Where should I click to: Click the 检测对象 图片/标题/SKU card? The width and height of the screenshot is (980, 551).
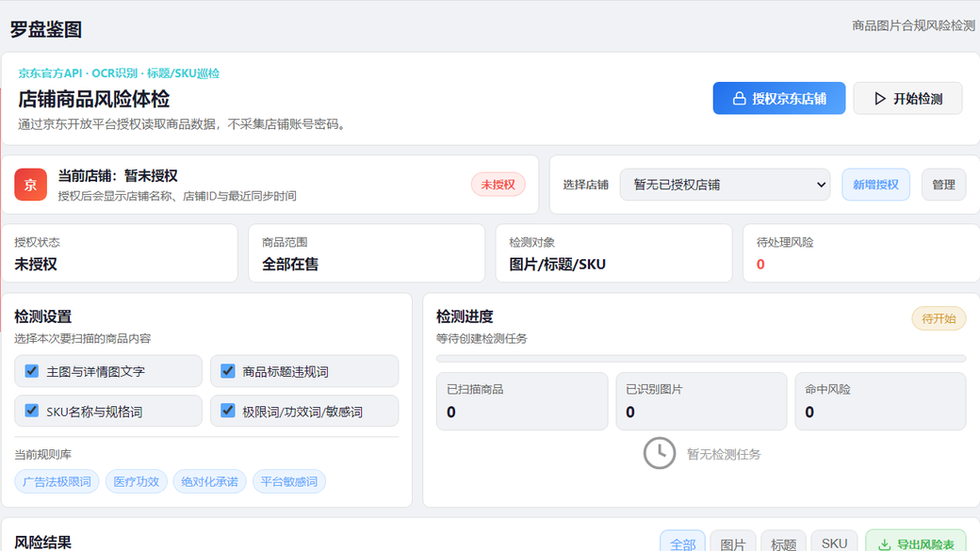pyautogui.click(x=613, y=253)
